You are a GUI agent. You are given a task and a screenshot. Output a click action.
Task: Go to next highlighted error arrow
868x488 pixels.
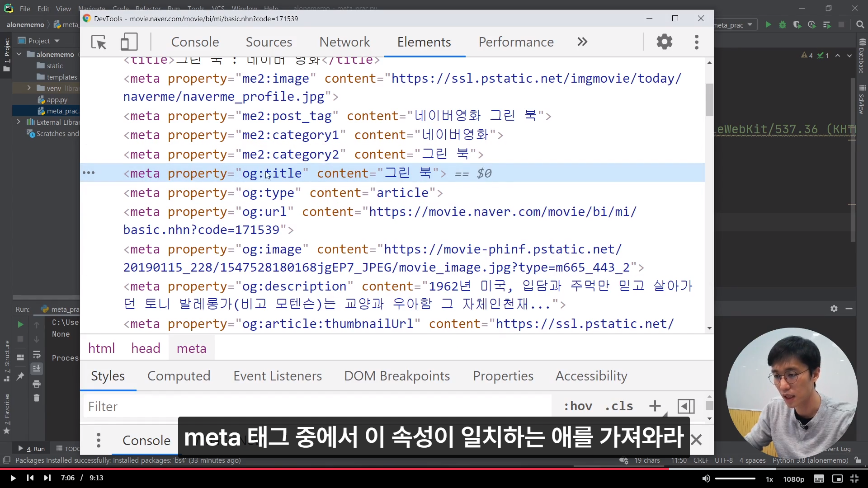[849, 56]
